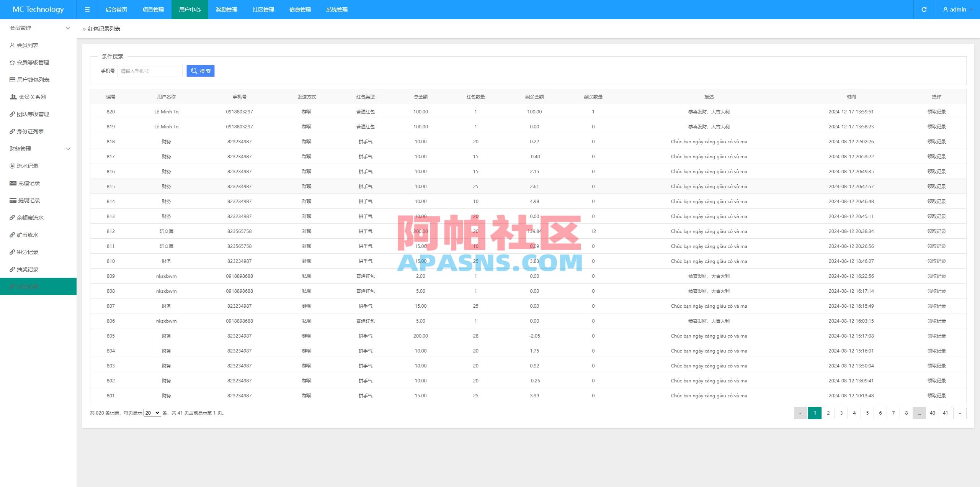
Task: Go to page 41 in pagination
Action: [946, 413]
